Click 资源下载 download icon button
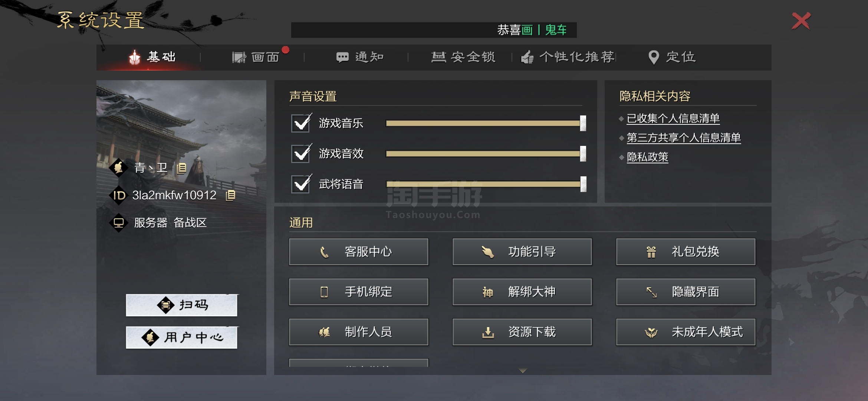868x401 pixels. [x=522, y=332]
